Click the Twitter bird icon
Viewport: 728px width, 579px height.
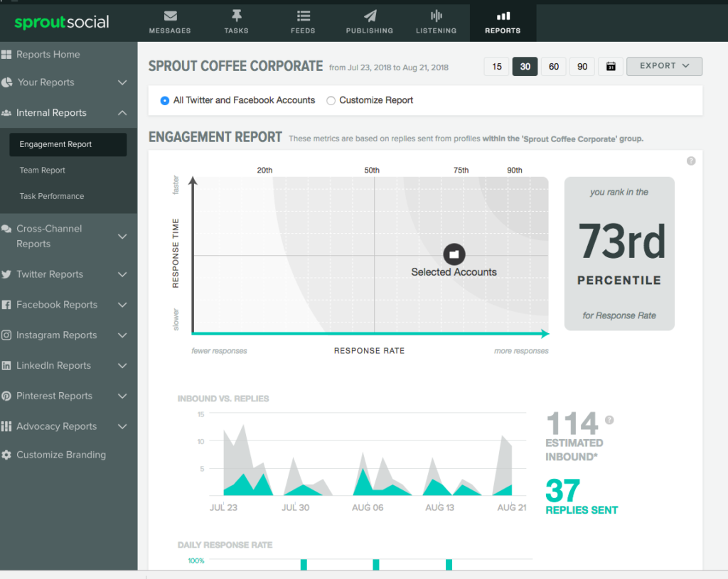[x=6, y=274]
